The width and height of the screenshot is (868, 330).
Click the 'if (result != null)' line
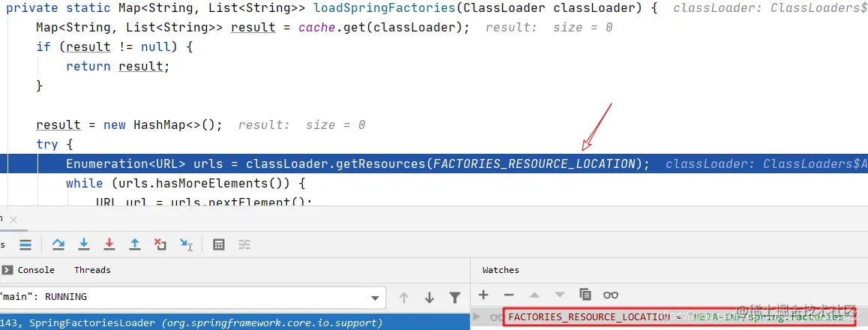point(114,47)
